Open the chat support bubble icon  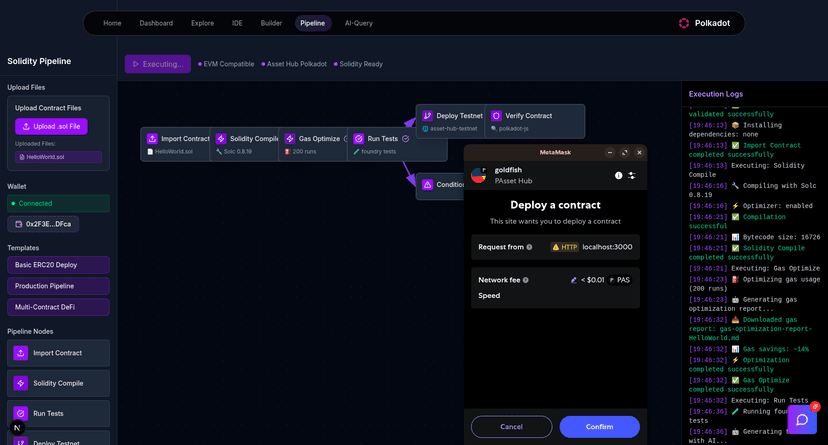pyautogui.click(x=802, y=420)
